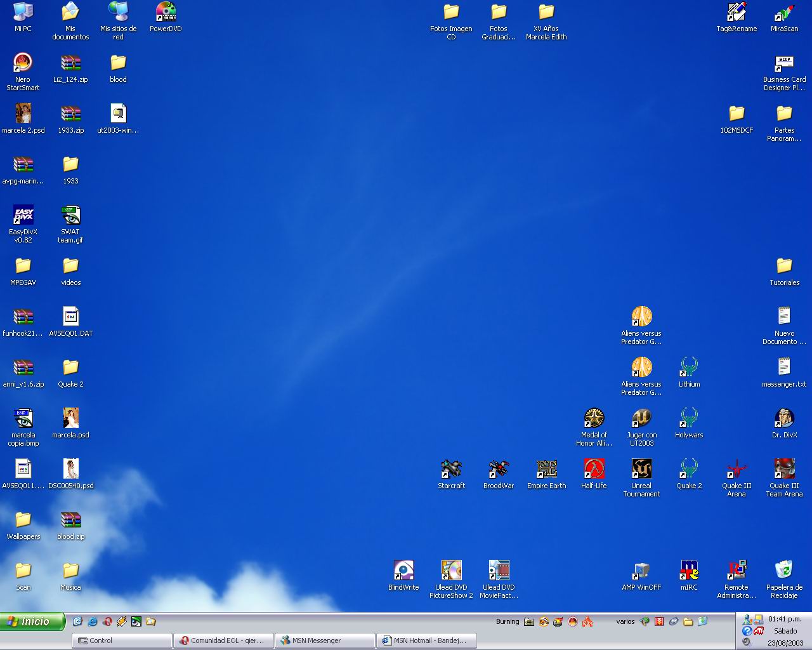The width and height of the screenshot is (812, 650).
Task: Select the AVSEQ01.DAT file icon
Action: click(x=70, y=316)
